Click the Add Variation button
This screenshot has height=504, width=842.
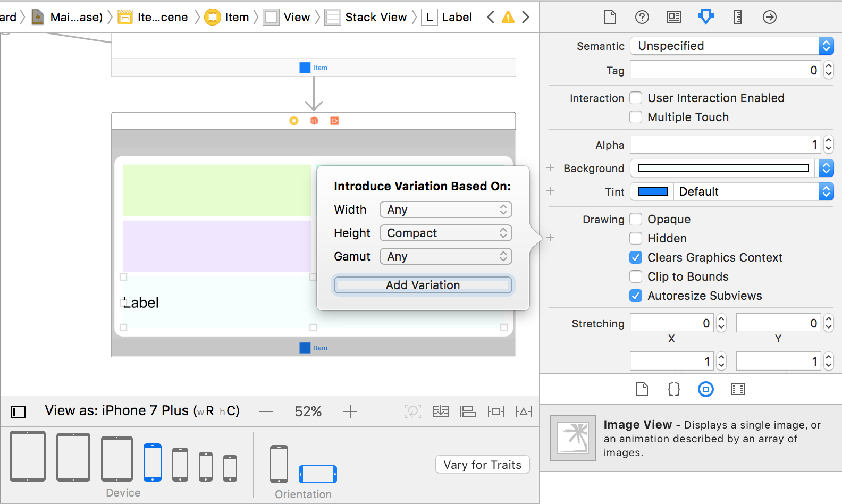click(x=423, y=285)
